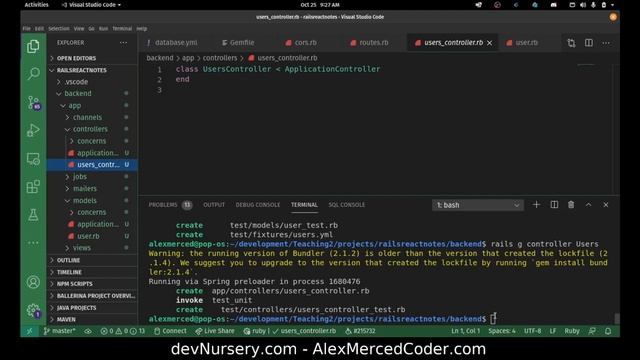Viewport: 640px width, 360px height.
Task: Click the feedback icon in status bar
Action: [x=592, y=331]
